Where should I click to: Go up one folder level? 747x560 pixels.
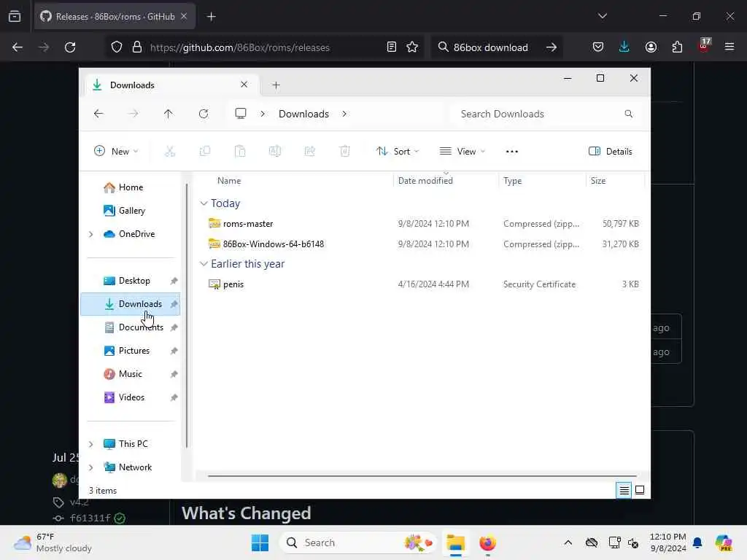(x=169, y=114)
